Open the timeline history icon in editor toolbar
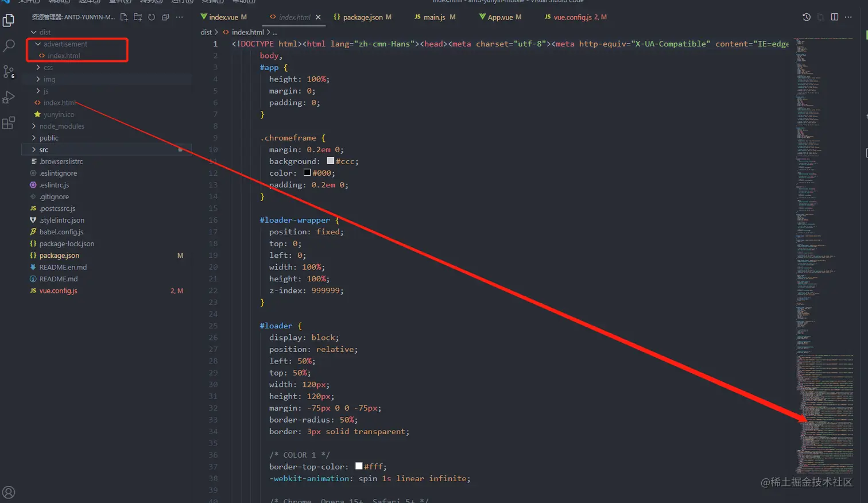The height and width of the screenshot is (503, 868). click(x=807, y=17)
